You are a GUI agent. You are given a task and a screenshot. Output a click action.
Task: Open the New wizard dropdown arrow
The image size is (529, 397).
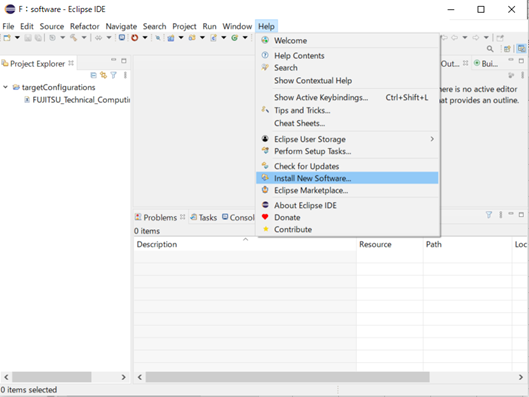[x=17, y=38]
